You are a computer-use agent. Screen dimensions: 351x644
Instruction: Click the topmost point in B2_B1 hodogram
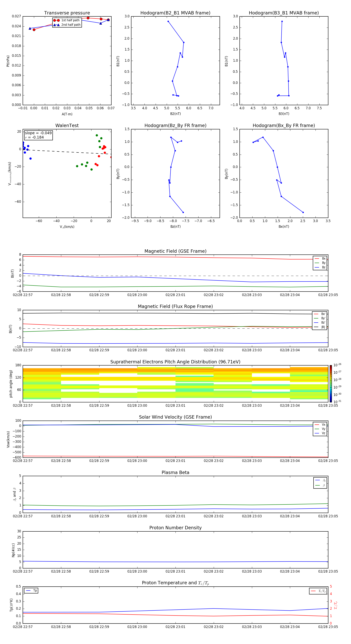(168, 21)
